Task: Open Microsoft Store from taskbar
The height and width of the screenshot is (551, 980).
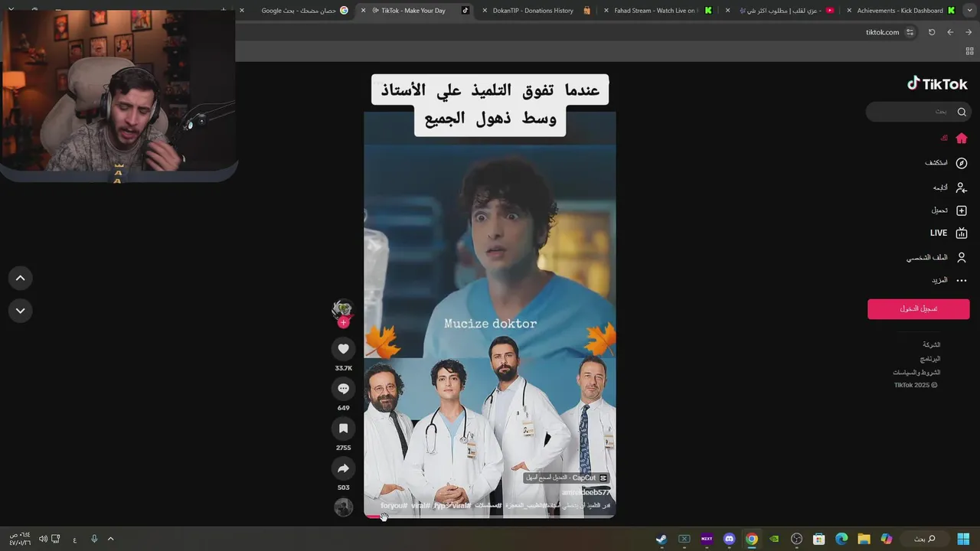Action: tap(818, 539)
